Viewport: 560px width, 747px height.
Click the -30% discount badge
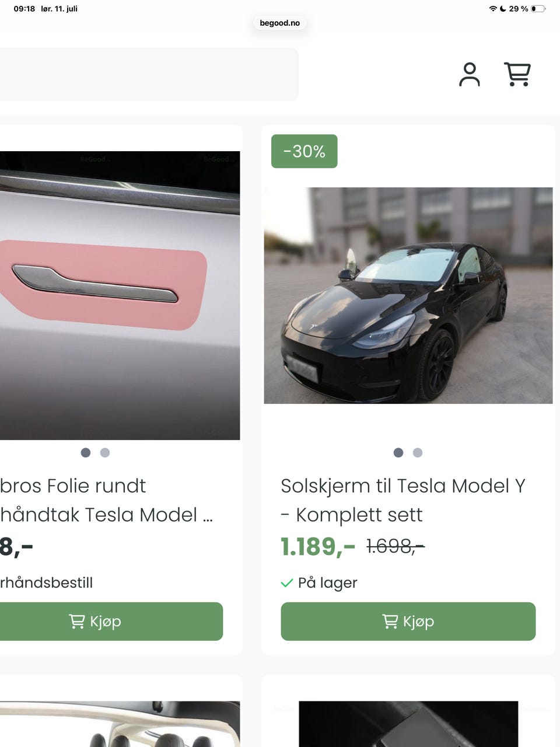pos(304,151)
